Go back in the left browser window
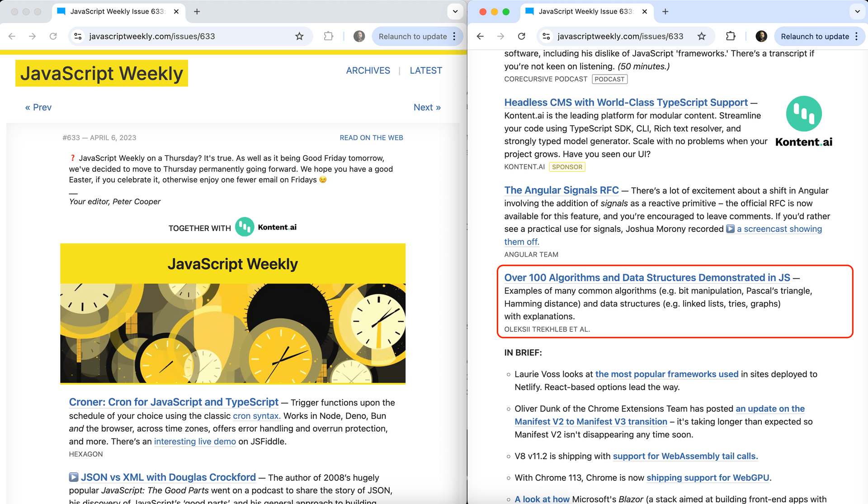 click(12, 36)
